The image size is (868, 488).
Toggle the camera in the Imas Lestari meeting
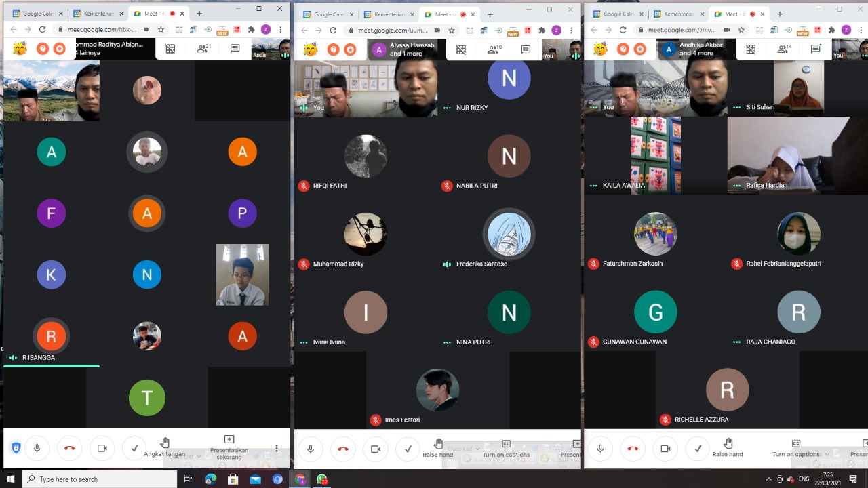375,448
